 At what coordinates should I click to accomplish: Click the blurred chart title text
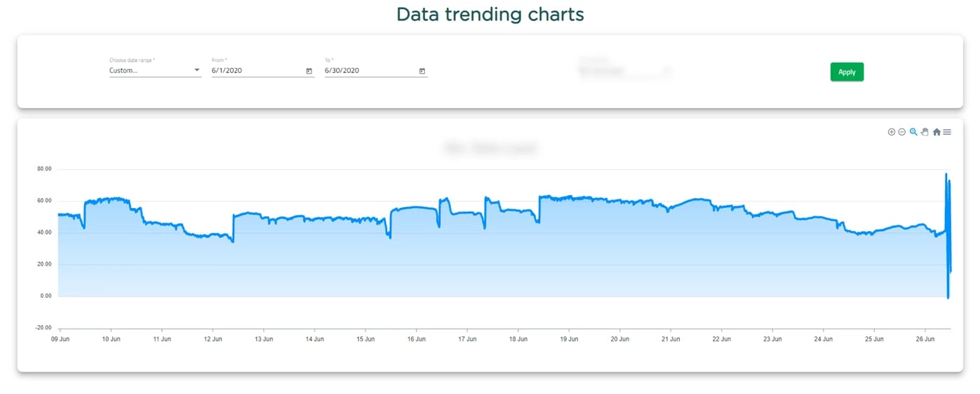pos(490,148)
